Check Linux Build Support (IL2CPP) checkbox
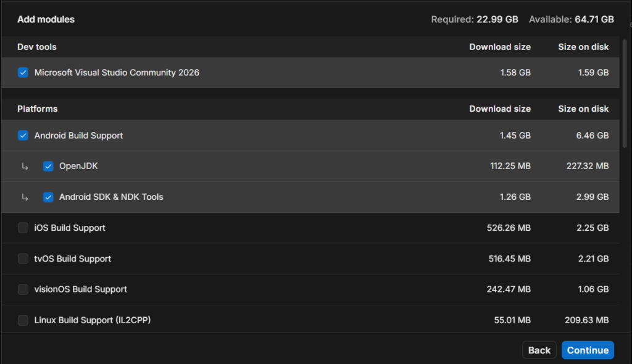The image size is (632, 364). 23,320
